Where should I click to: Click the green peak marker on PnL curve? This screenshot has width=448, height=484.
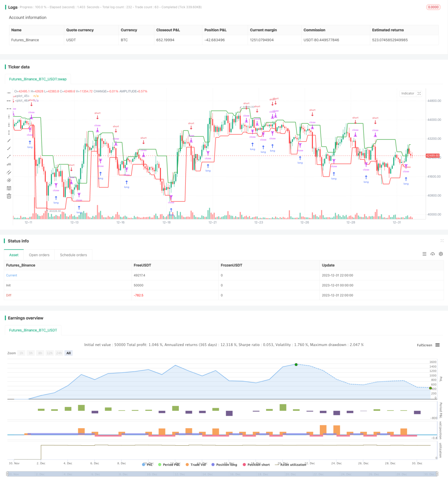click(296, 365)
